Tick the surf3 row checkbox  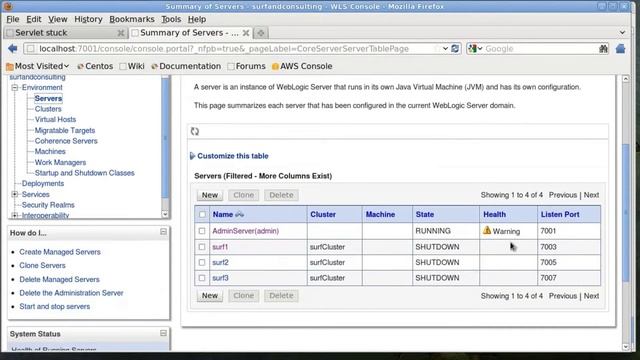click(x=202, y=278)
